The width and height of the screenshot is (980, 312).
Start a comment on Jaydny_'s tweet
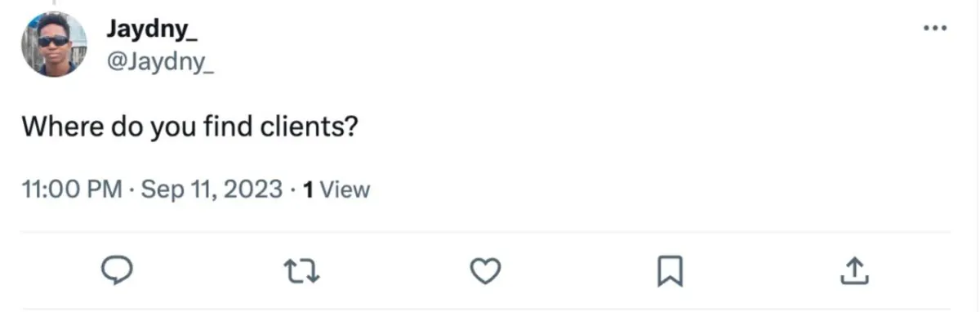121,270
